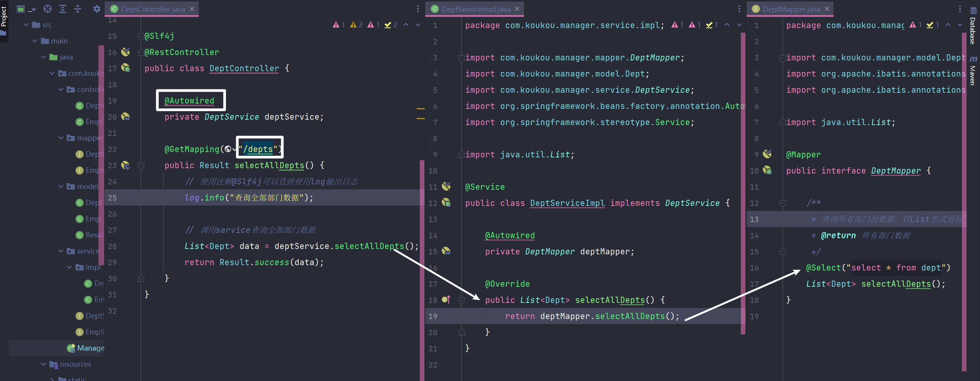Open tab options menu for DeptController editor
Screen dimensions: 980x381
tap(418, 9)
